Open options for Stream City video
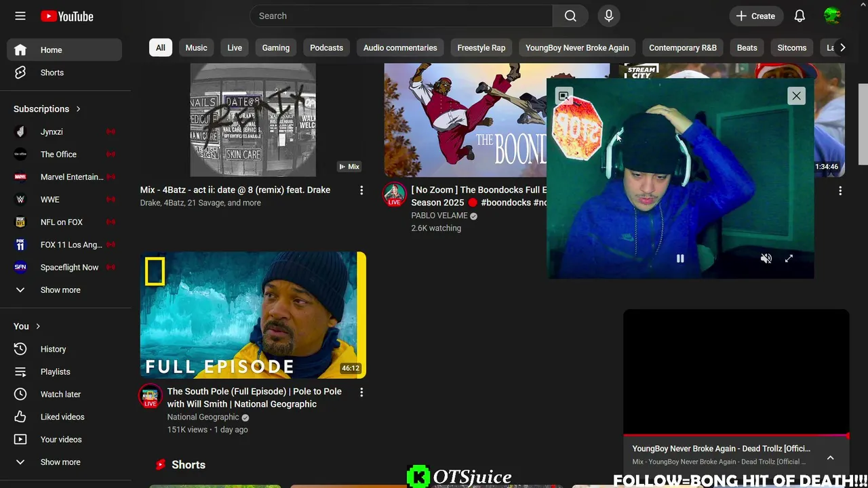 click(840, 191)
